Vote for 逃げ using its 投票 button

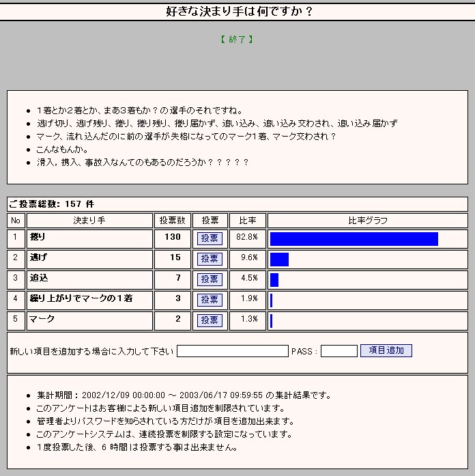click(x=210, y=259)
